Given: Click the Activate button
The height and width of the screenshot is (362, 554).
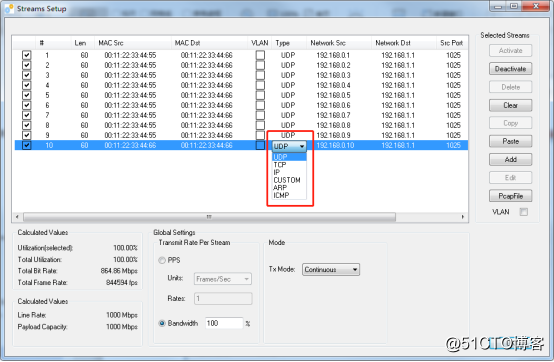Looking at the screenshot, I should (x=510, y=51).
